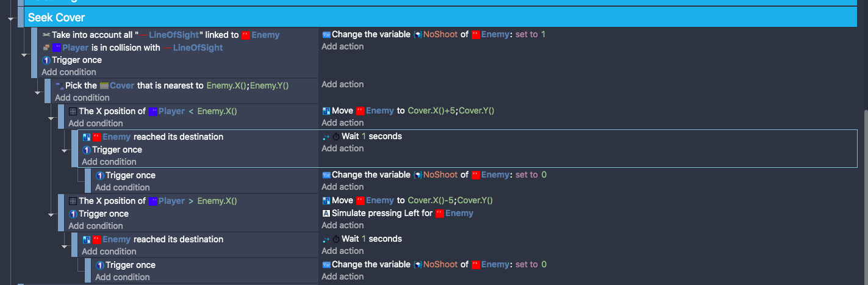Click "Add action" below "Simulate pressing Left"
The width and height of the screenshot is (868, 285).
[x=343, y=226]
